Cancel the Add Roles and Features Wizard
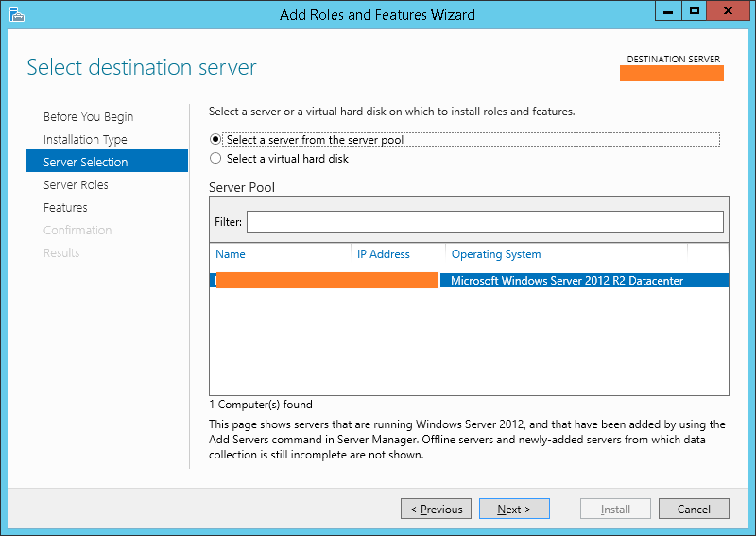 tap(694, 510)
